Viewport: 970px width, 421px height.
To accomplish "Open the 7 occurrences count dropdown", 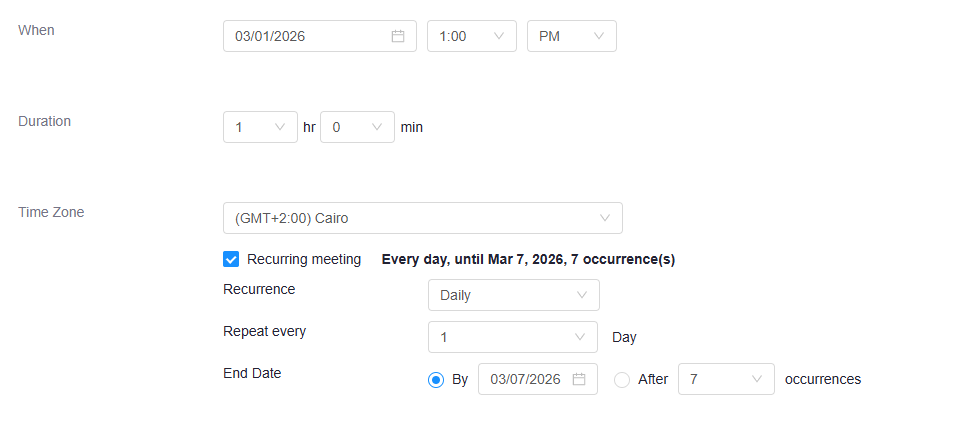I will pyautogui.click(x=725, y=380).
